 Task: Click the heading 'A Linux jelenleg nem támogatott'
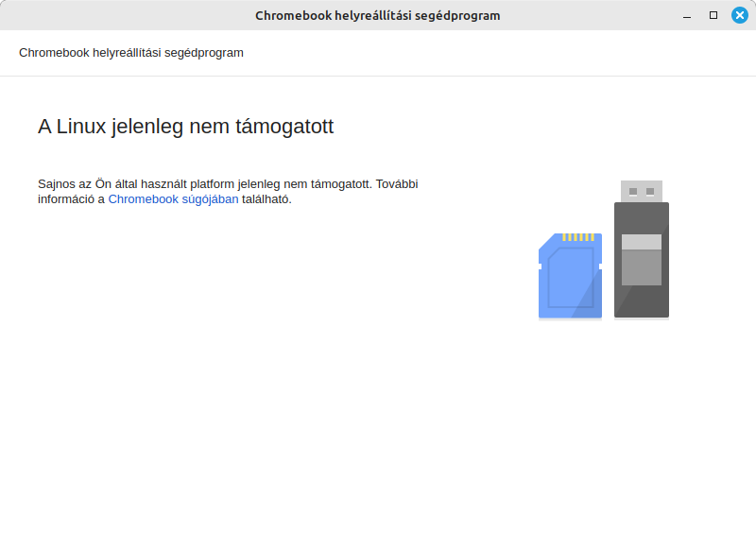click(x=185, y=127)
